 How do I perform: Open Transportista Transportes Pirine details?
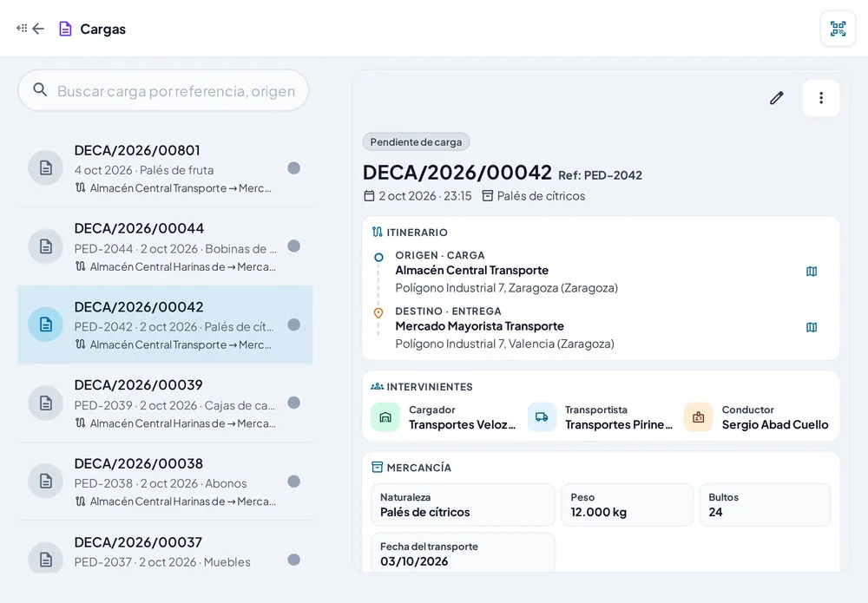602,417
